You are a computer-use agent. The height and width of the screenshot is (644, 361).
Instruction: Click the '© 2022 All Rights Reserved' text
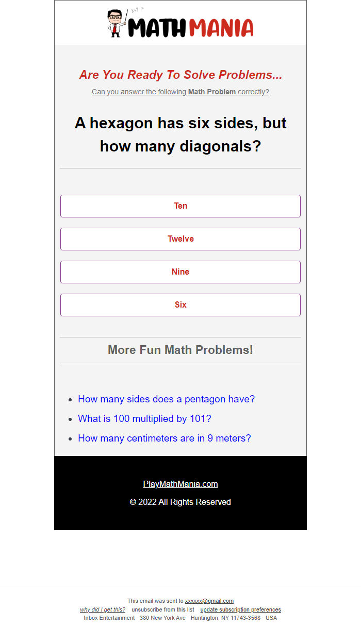(180, 502)
